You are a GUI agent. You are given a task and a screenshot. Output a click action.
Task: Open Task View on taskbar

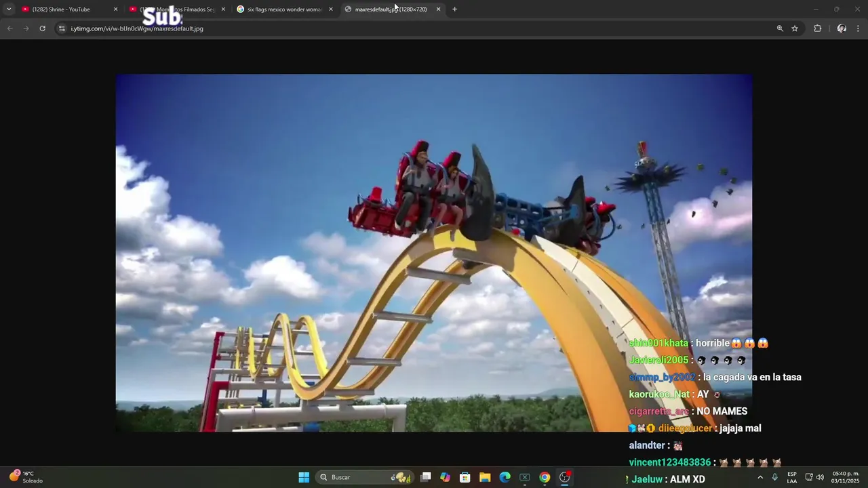[x=426, y=477]
